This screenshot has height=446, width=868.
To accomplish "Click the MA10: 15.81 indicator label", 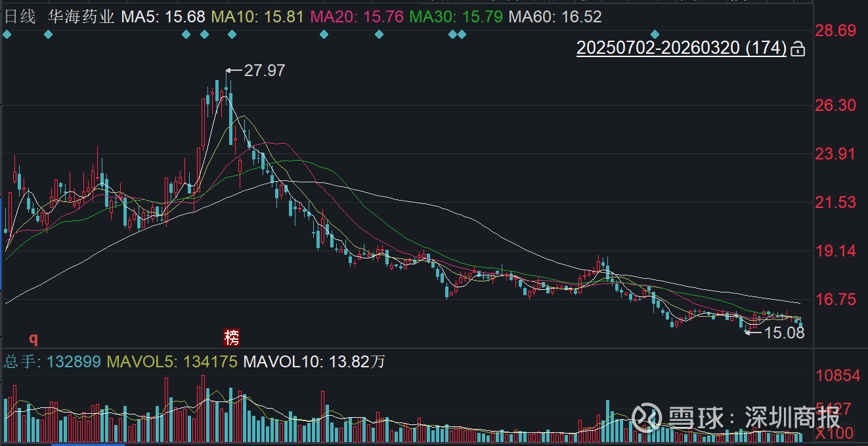I will tap(257, 16).
